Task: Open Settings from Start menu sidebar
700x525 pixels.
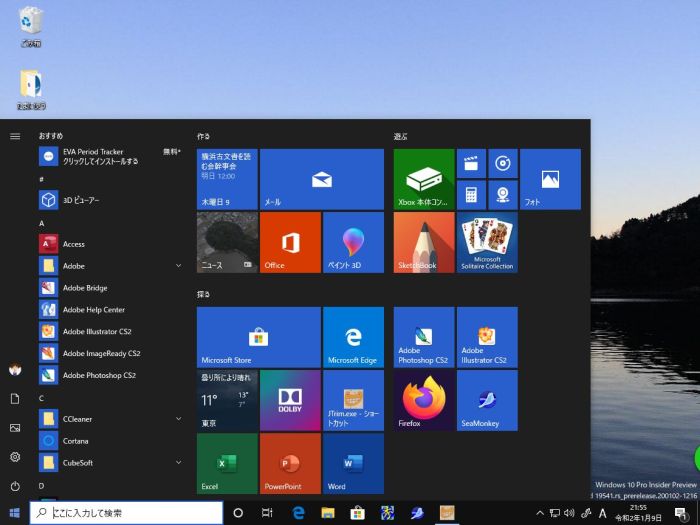Action: tap(15, 457)
